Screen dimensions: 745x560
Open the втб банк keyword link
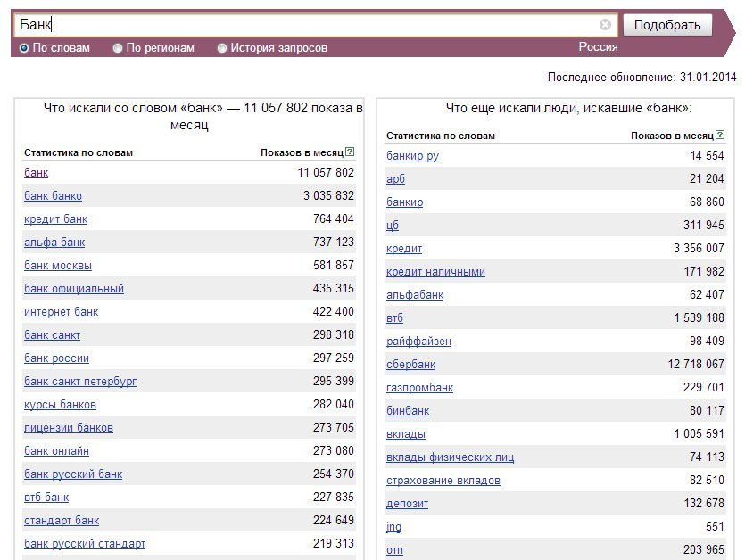point(46,498)
